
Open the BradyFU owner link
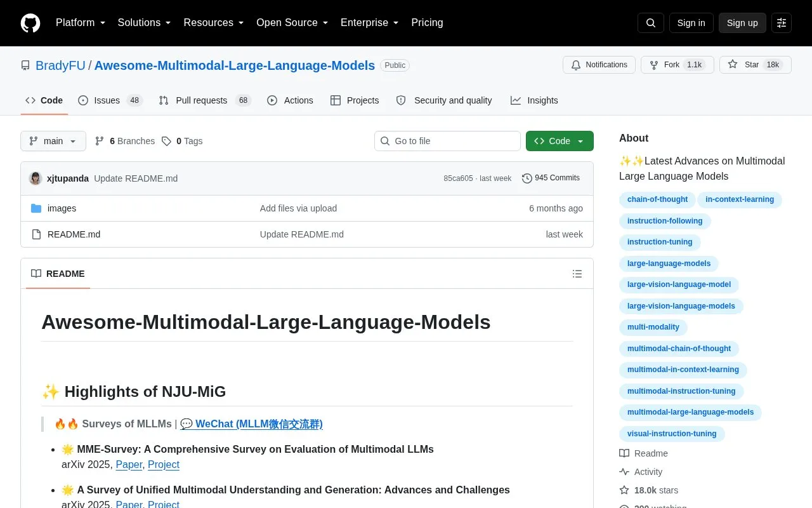coord(60,65)
